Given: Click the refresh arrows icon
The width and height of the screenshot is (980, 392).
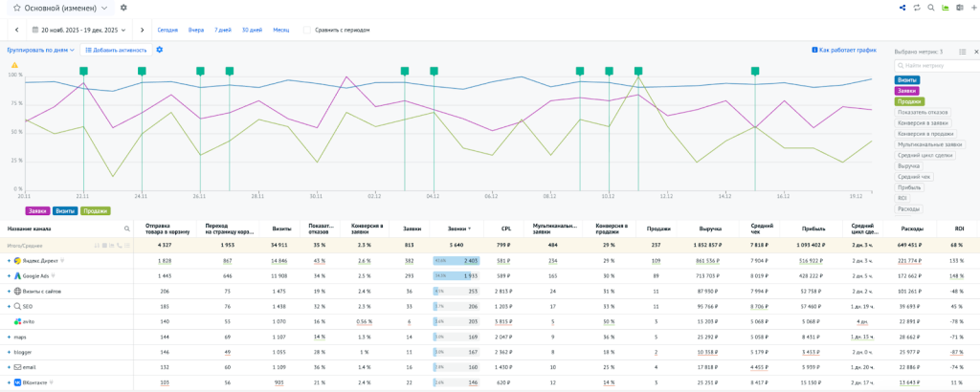Looking at the screenshot, I should click(917, 8).
